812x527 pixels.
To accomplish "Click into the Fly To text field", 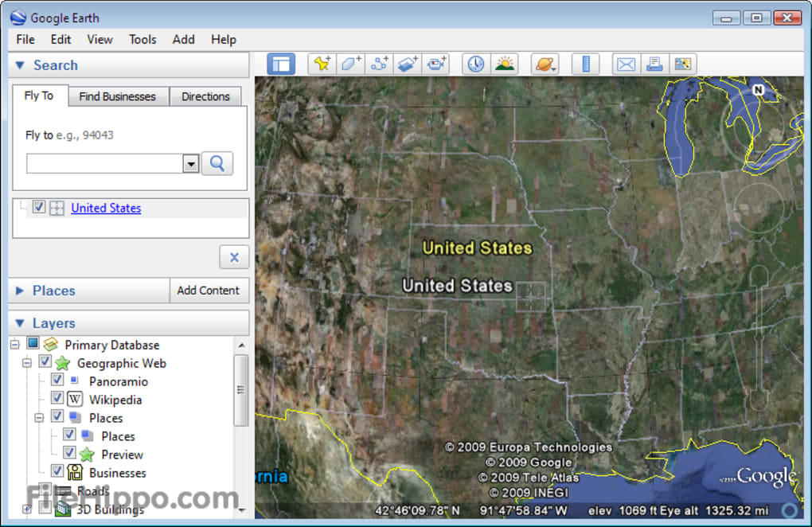I will [105, 163].
